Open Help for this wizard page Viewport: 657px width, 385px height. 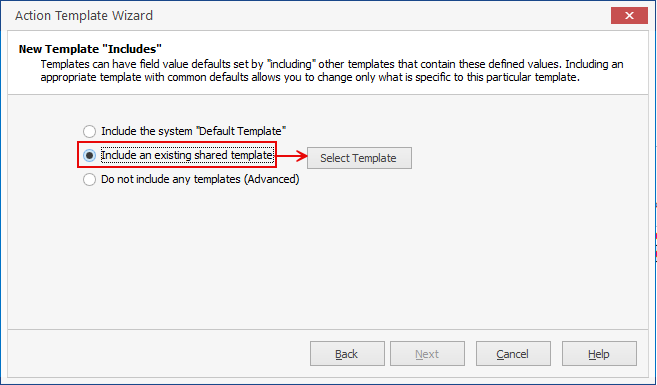coord(599,354)
